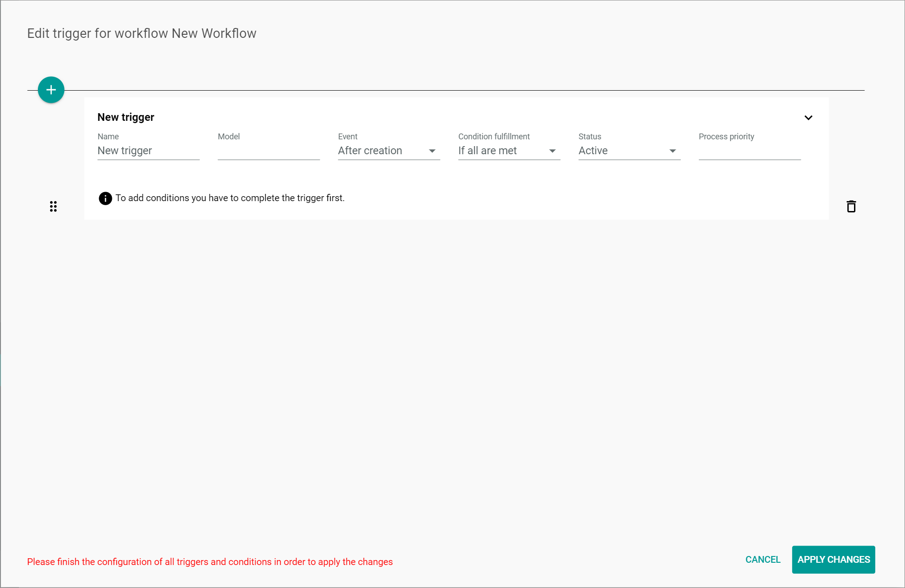Click the 'To add conditions' notice text
Viewport: 905px width, 588px height.
point(230,198)
